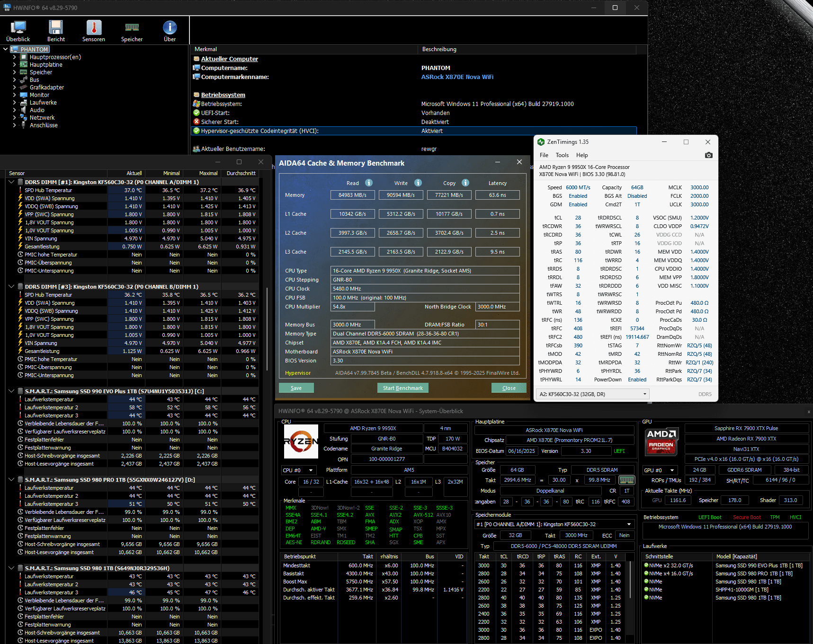Click the Netzwerk icon in device tree

tap(24, 118)
